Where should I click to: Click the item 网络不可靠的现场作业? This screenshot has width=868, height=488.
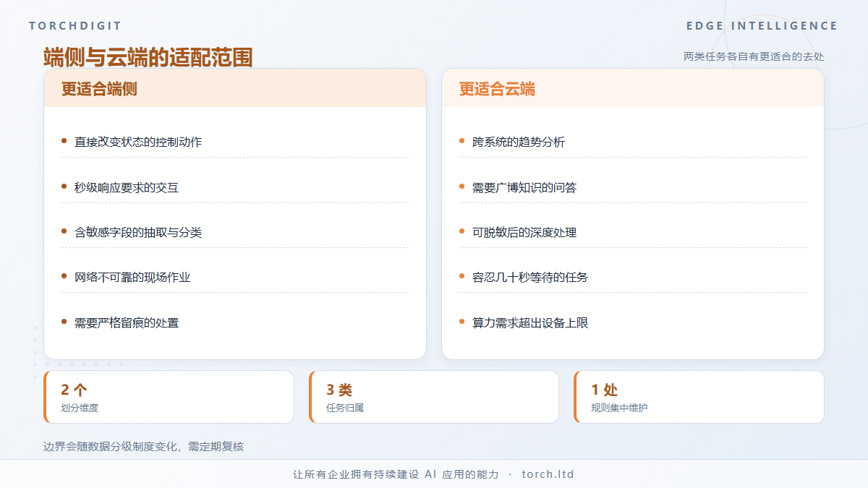(x=132, y=277)
